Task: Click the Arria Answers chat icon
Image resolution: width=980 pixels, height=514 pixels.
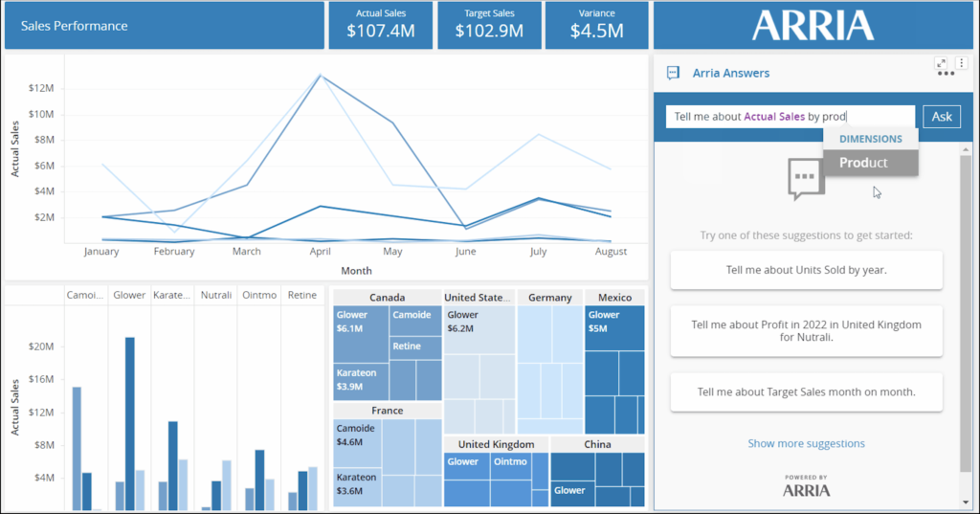Action: (x=673, y=73)
